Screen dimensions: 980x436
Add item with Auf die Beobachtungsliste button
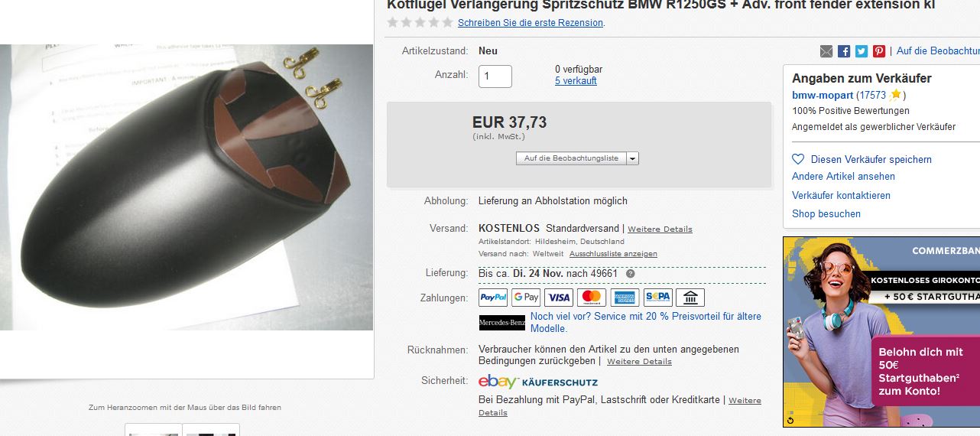tap(572, 158)
